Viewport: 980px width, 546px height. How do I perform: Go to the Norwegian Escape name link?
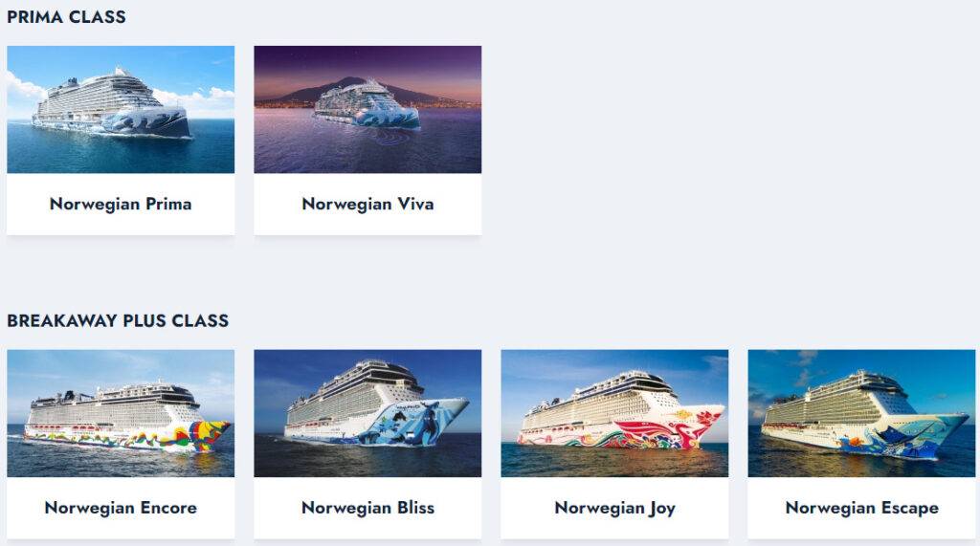pyautogui.click(x=862, y=509)
